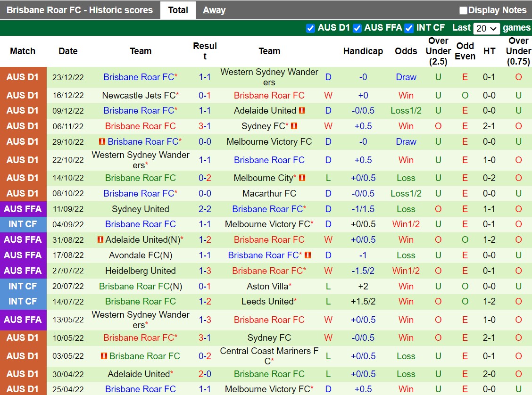This screenshot has height=395, width=532.
Task: Click the note icon next to Sydney FC row
Action: [x=295, y=126]
